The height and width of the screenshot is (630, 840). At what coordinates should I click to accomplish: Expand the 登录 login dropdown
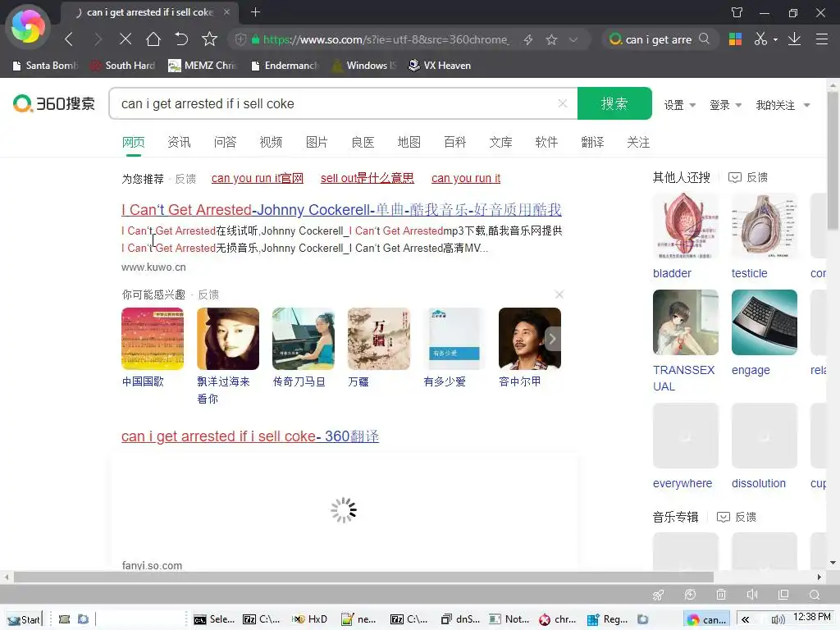tap(725, 105)
